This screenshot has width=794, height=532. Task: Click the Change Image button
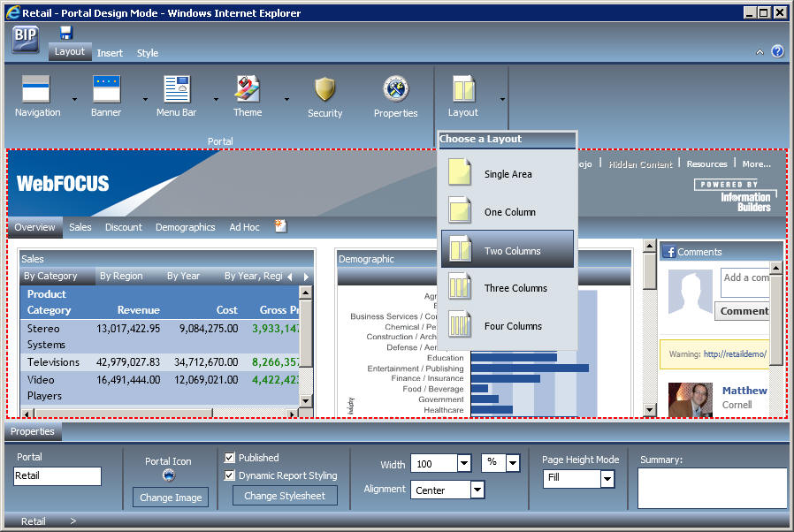point(171,497)
